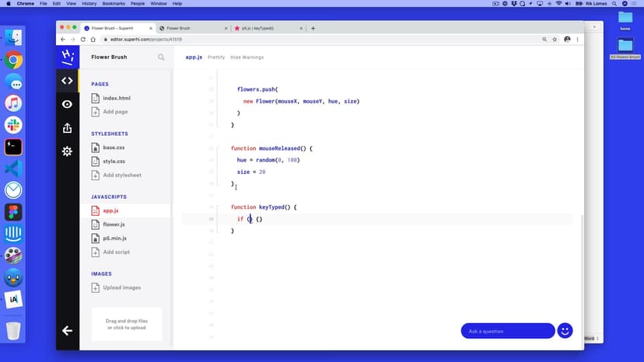Click the SuperHi logo icon
Image resolution: width=644 pixels, height=362 pixels.
pos(67,57)
